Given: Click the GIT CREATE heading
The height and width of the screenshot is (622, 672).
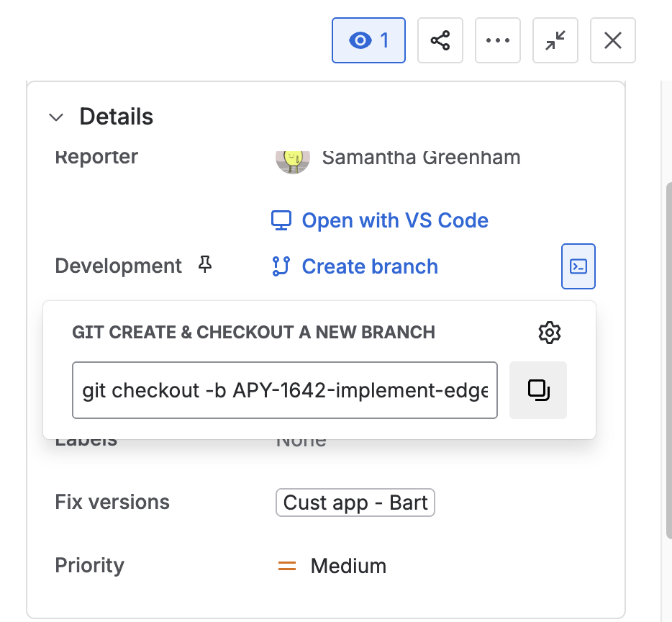Looking at the screenshot, I should (253, 332).
